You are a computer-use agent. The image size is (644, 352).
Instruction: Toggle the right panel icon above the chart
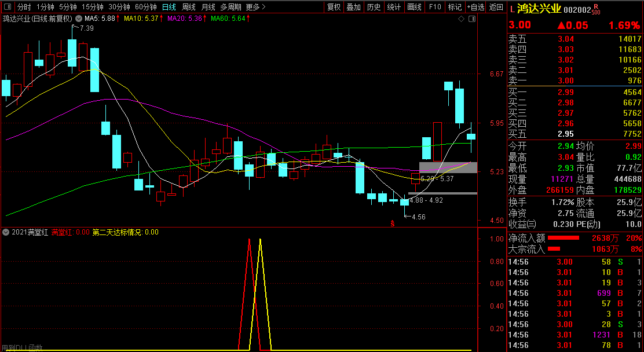(x=472, y=19)
